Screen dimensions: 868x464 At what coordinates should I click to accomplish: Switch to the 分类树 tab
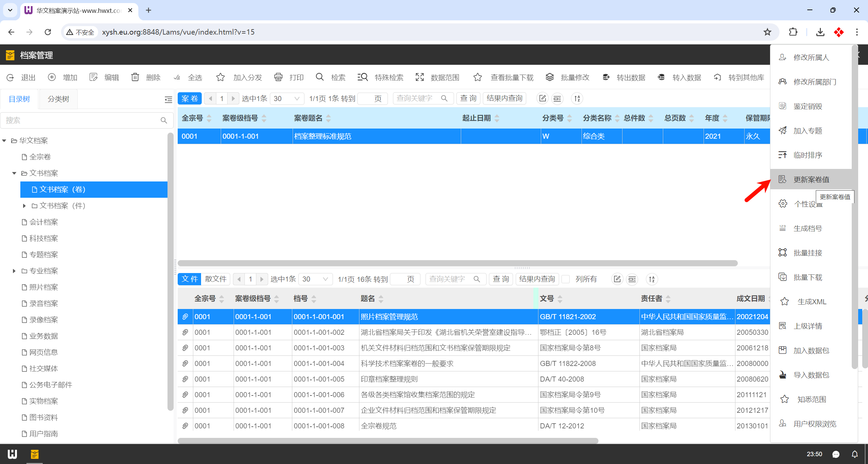pyautogui.click(x=58, y=99)
